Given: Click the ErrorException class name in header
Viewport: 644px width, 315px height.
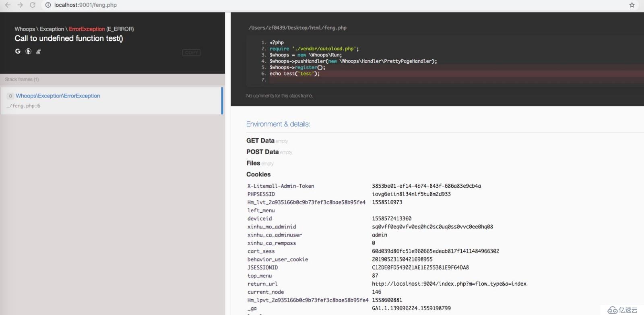Looking at the screenshot, I should pyautogui.click(x=87, y=29).
